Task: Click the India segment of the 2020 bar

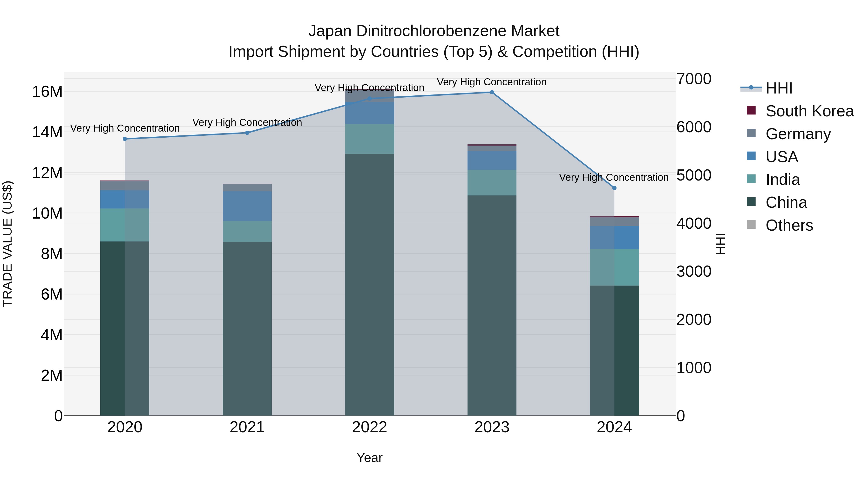Action: tap(125, 225)
